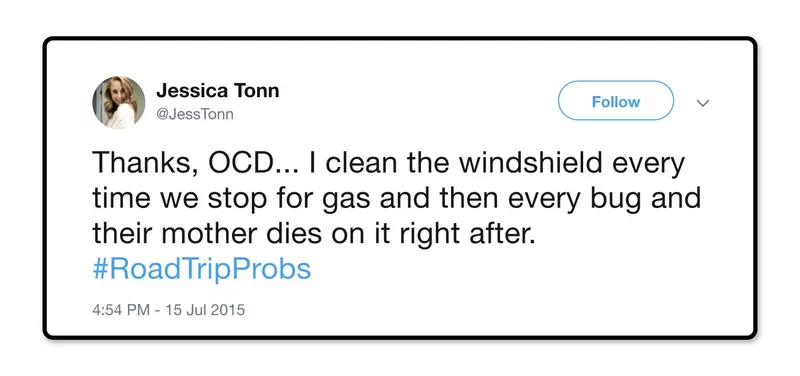Click the word "stop" in tweet text
The height and width of the screenshot is (376, 800).
pos(237,199)
